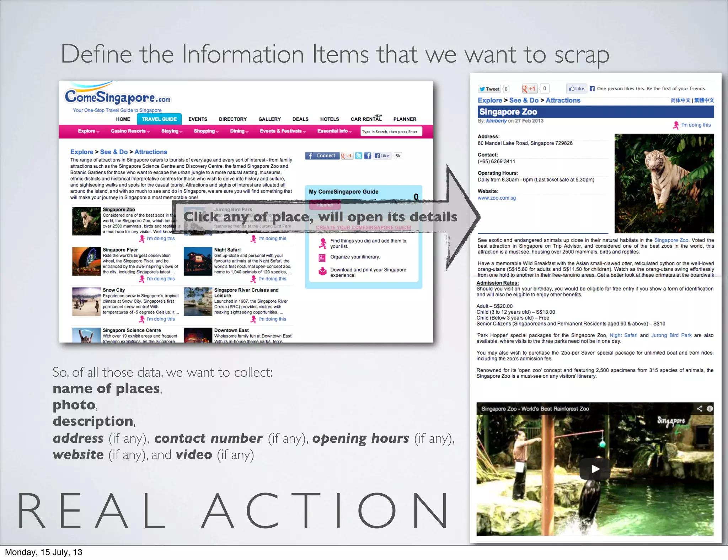
Task: Open Singapore River Cruises and Leisure listing
Action: (x=246, y=293)
